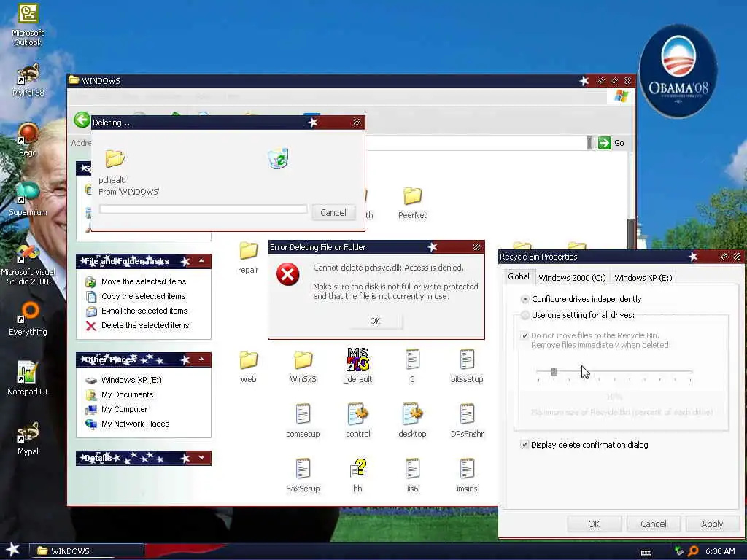Select the imsins file
The width and height of the screenshot is (747, 560).
tap(467, 475)
